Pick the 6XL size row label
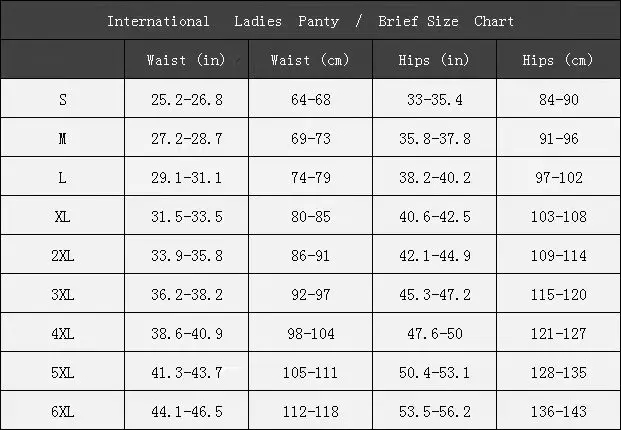The width and height of the screenshot is (621, 430). (63, 412)
